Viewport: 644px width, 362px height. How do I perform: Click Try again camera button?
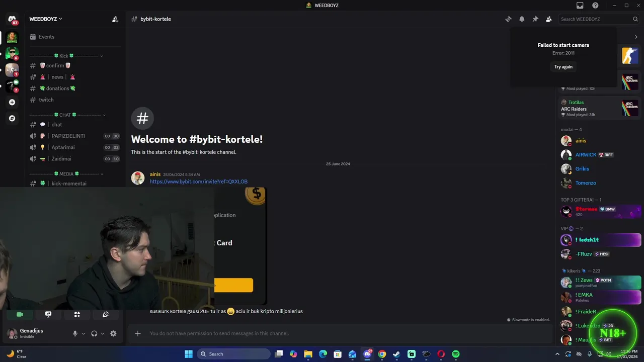point(563,67)
